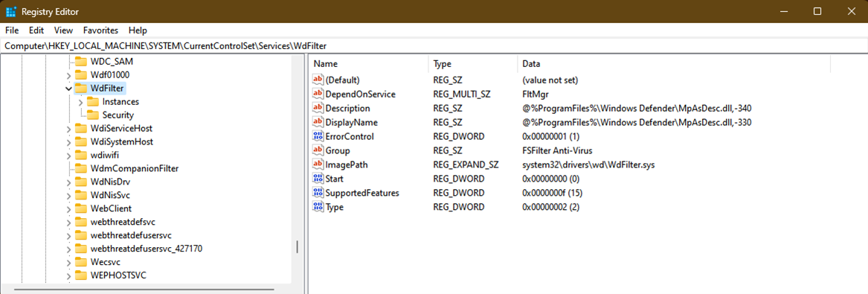868x294 pixels.
Task: Expand the WdiServiceHost key
Action: pyautogui.click(x=68, y=129)
